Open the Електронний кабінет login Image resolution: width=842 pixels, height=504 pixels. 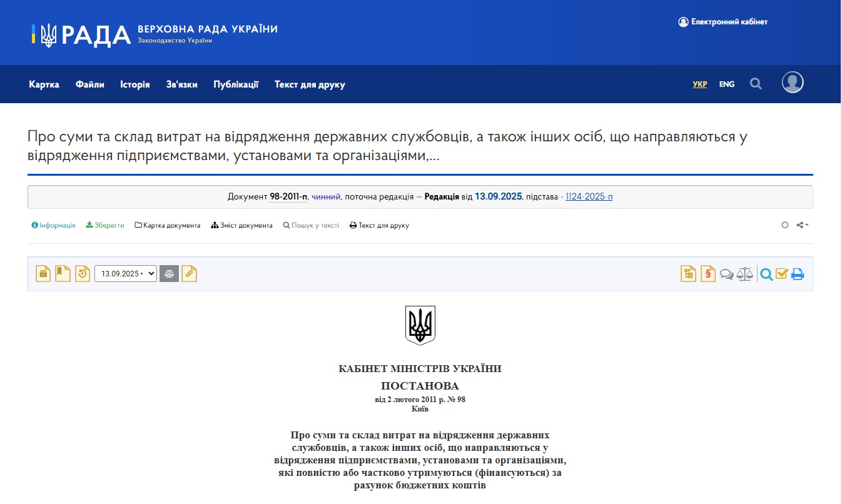coord(723,22)
